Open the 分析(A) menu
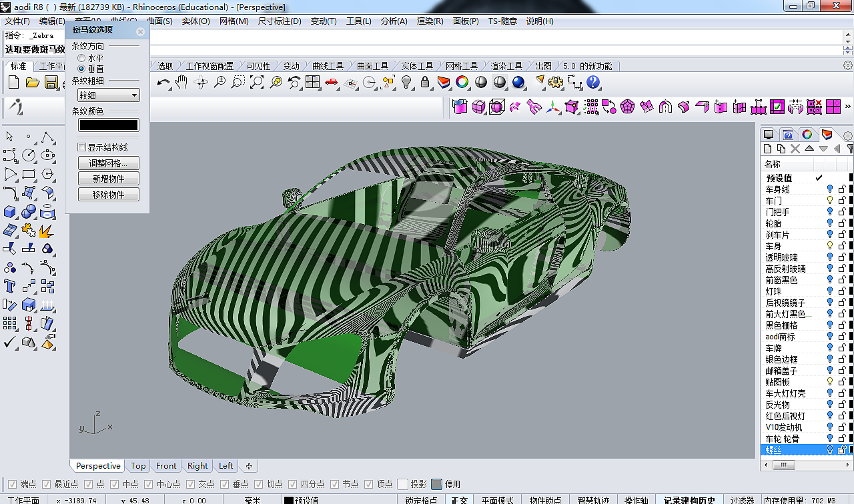Screen dimensions: 854x504 click(394, 21)
